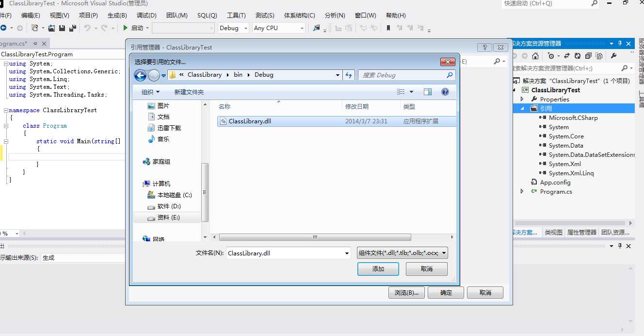Open the 组织 dropdown menu

(151, 92)
